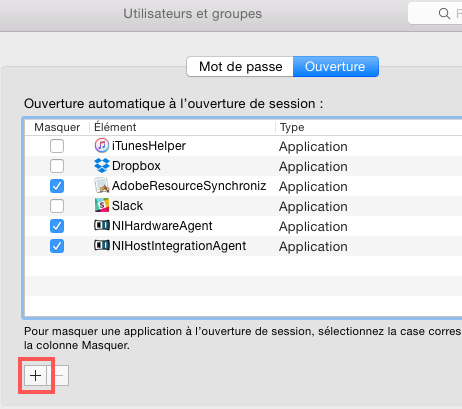Select the Dropbox icon in the list
Viewport: 462px width, 409px height.
click(x=102, y=165)
